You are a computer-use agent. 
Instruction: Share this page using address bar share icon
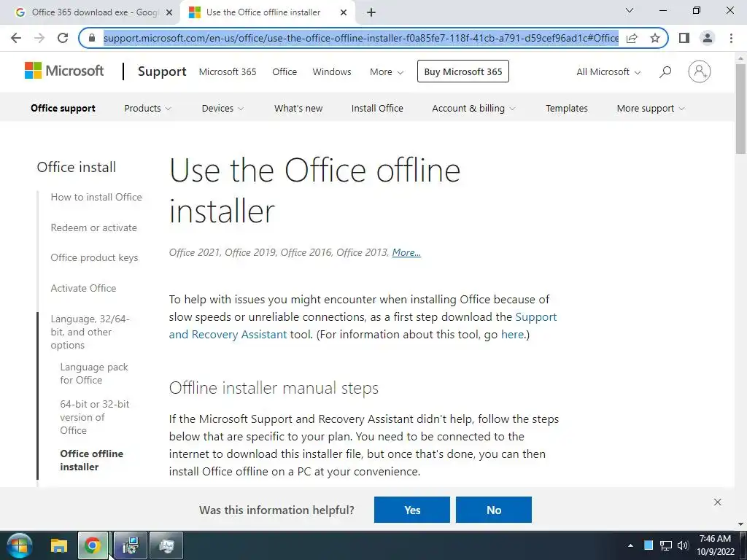tap(632, 38)
